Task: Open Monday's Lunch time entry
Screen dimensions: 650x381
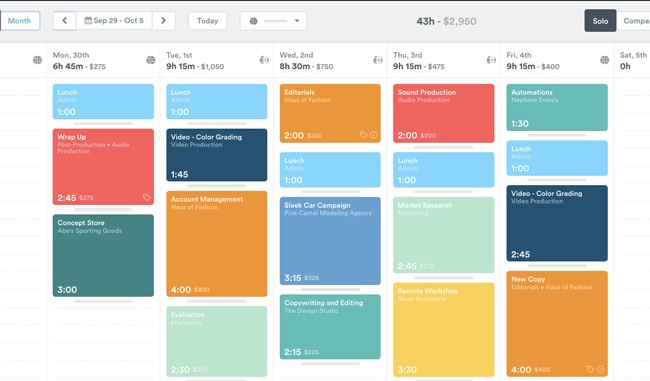Action: click(103, 102)
